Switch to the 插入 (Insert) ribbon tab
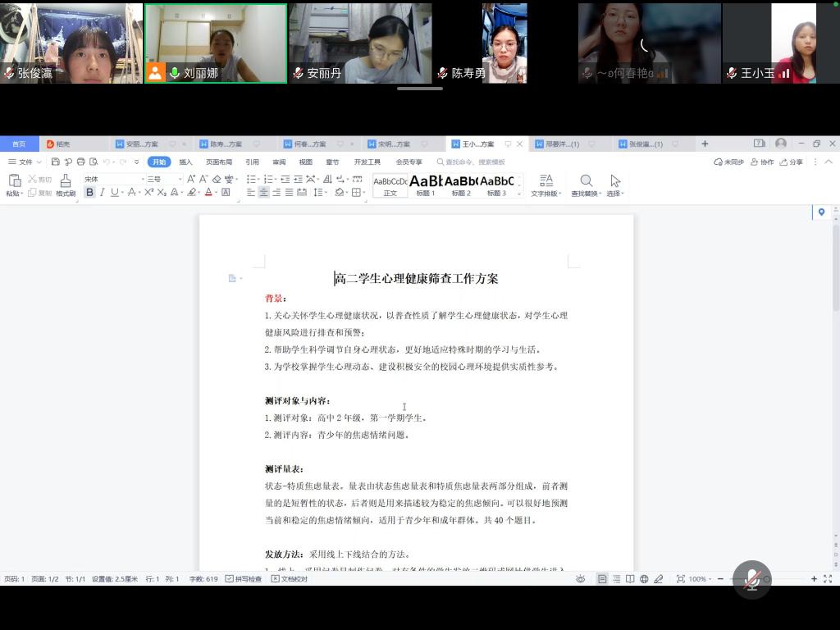Viewport: 840px width, 630px height. pyautogui.click(x=185, y=162)
